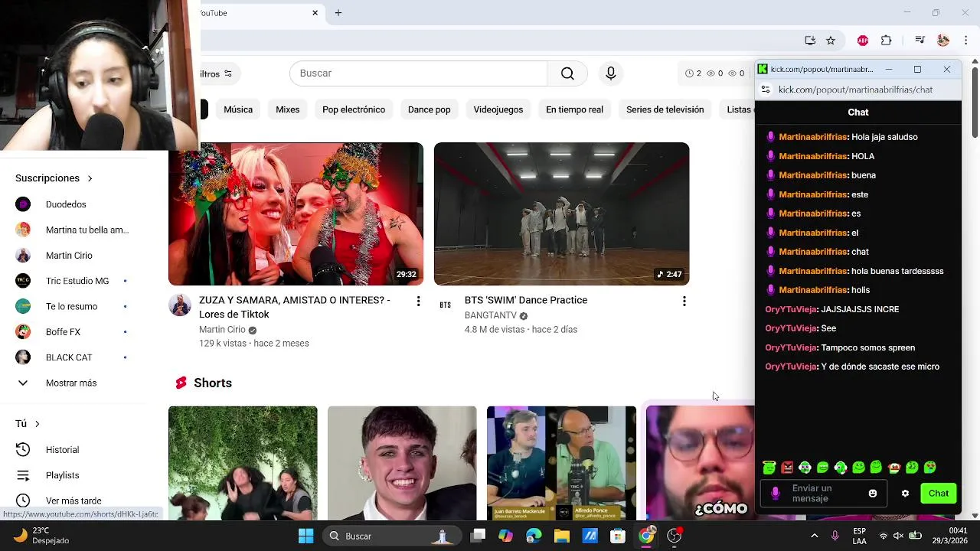
Task: Open options menu for BTS SWIM video
Action: pyautogui.click(x=684, y=302)
